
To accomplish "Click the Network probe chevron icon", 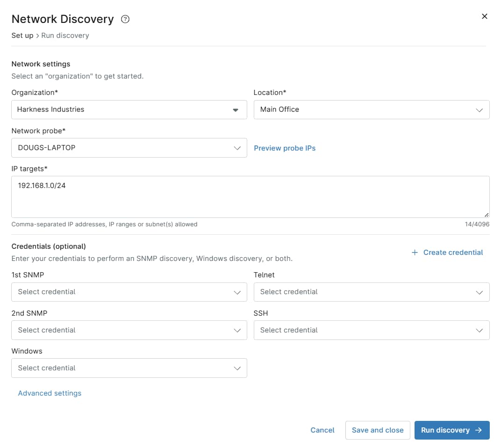I will pos(237,148).
